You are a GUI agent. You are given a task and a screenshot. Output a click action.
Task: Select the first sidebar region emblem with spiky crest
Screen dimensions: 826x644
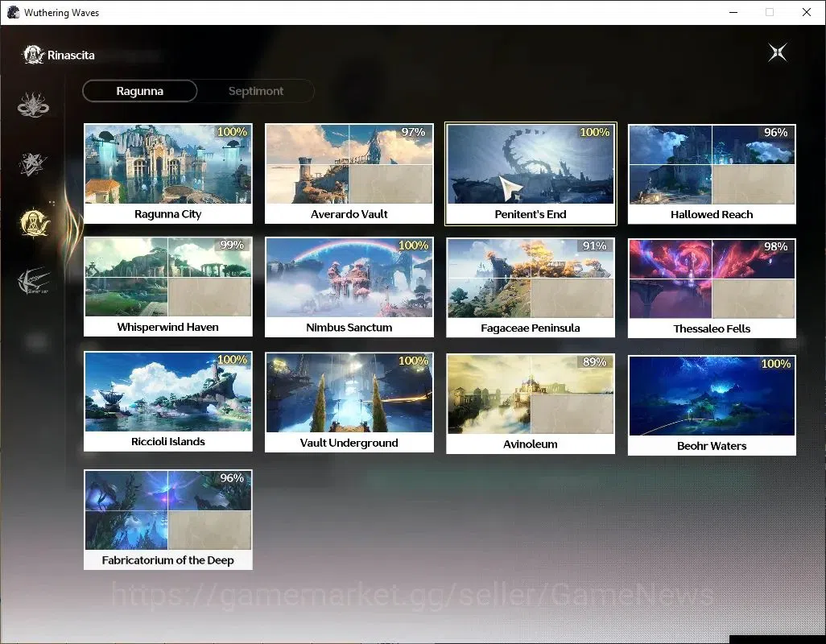coord(33,105)
